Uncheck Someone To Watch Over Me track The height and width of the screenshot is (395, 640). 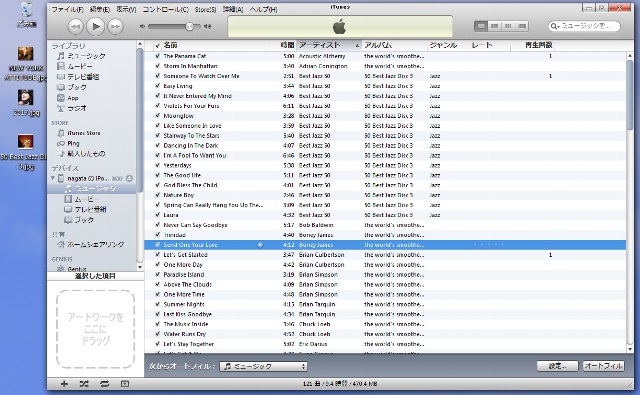(158, 76)
